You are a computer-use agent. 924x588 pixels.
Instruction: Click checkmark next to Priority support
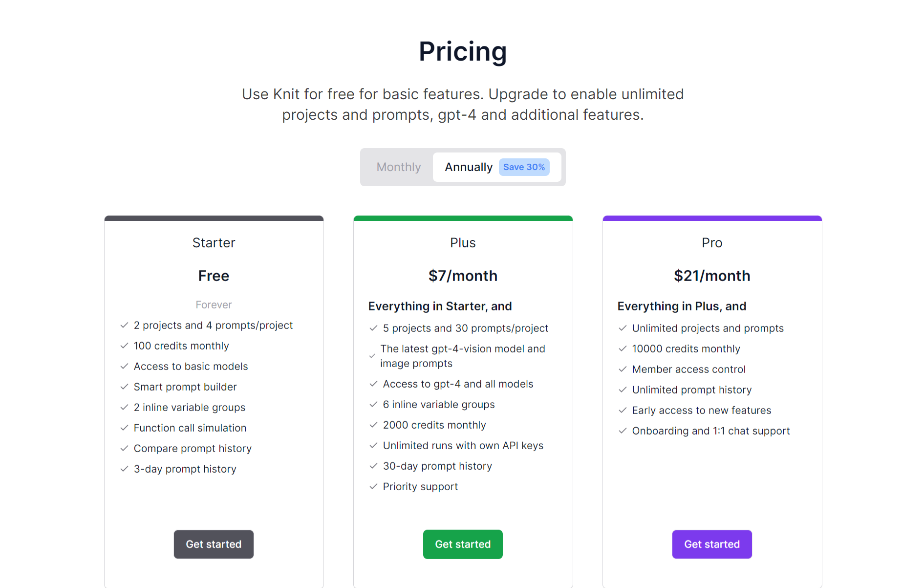point(374,486)
